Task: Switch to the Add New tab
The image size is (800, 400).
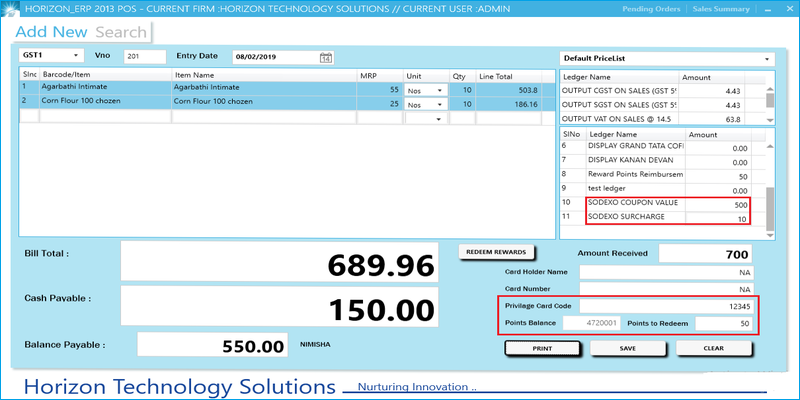Action: point(52,32)
